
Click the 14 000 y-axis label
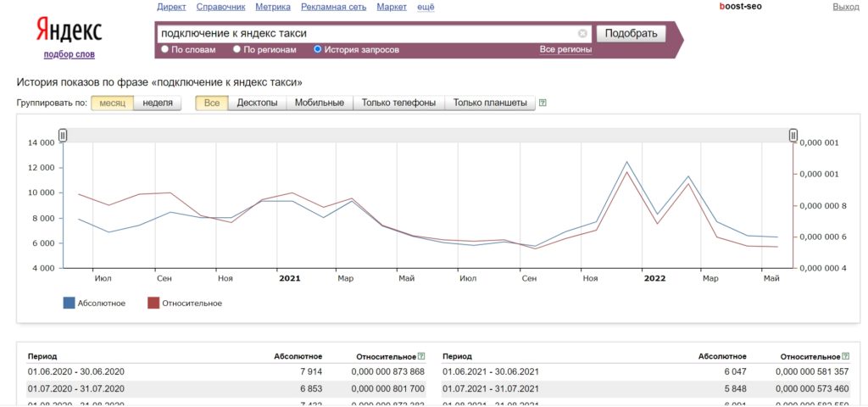(x=41, y=142)
